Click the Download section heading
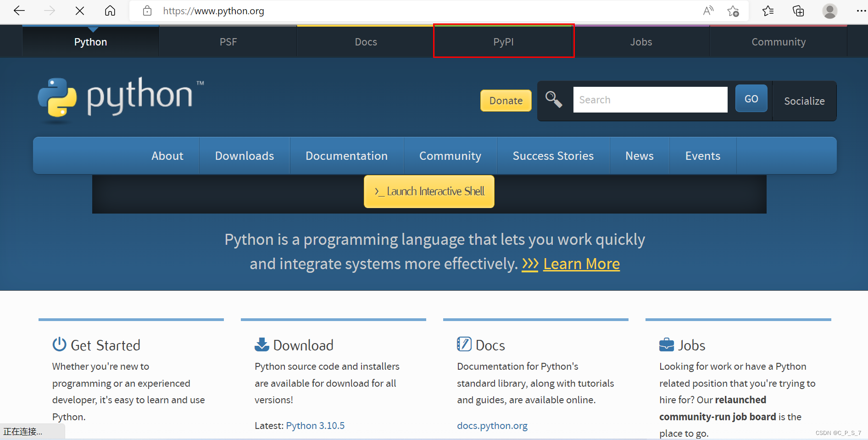The image size is (868, 440). (303, 345)
